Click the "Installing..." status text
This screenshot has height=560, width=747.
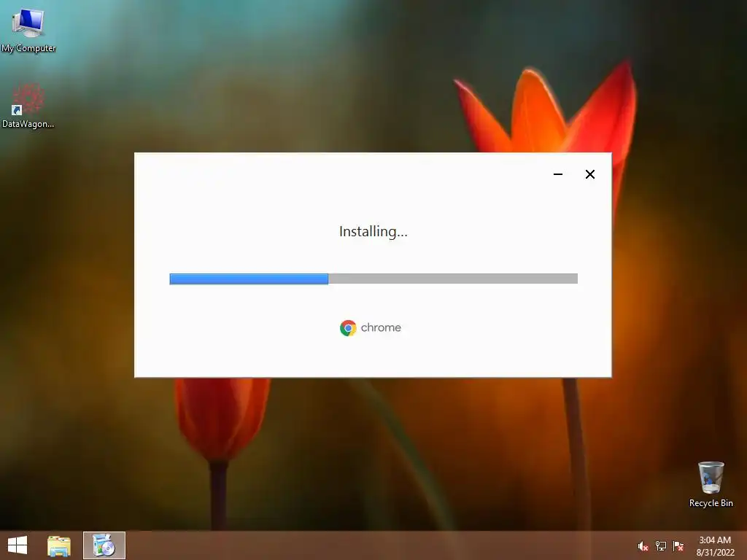(373, 231)
